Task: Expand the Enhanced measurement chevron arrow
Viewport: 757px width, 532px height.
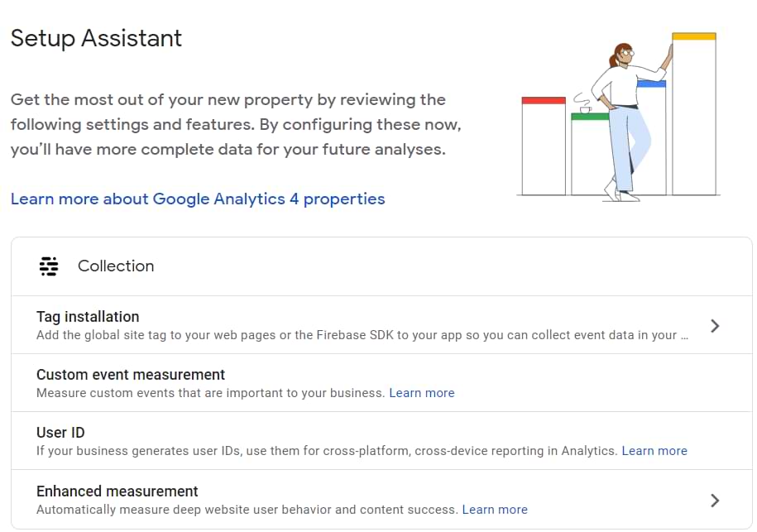Action: [715, 500]
